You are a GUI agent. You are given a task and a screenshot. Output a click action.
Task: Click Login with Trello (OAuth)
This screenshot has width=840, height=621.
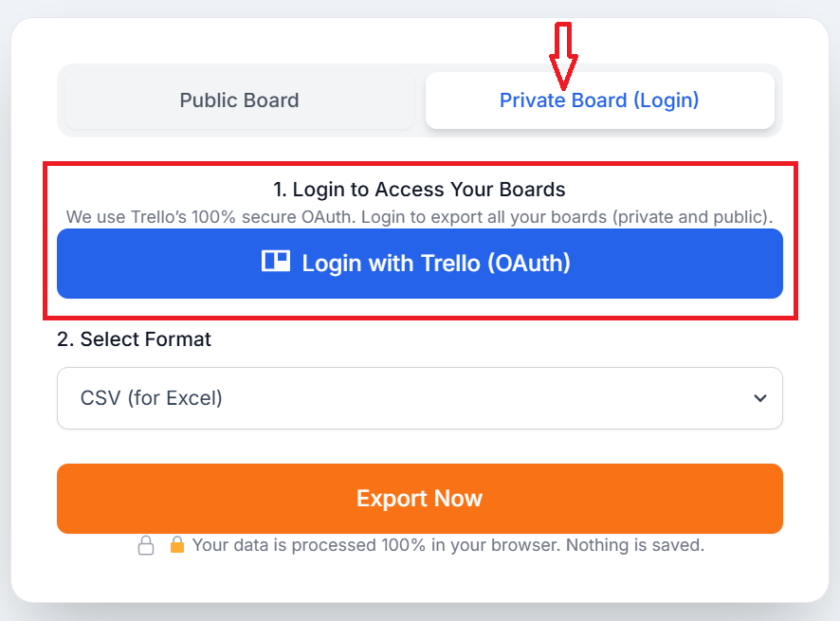tap(420, 263)
